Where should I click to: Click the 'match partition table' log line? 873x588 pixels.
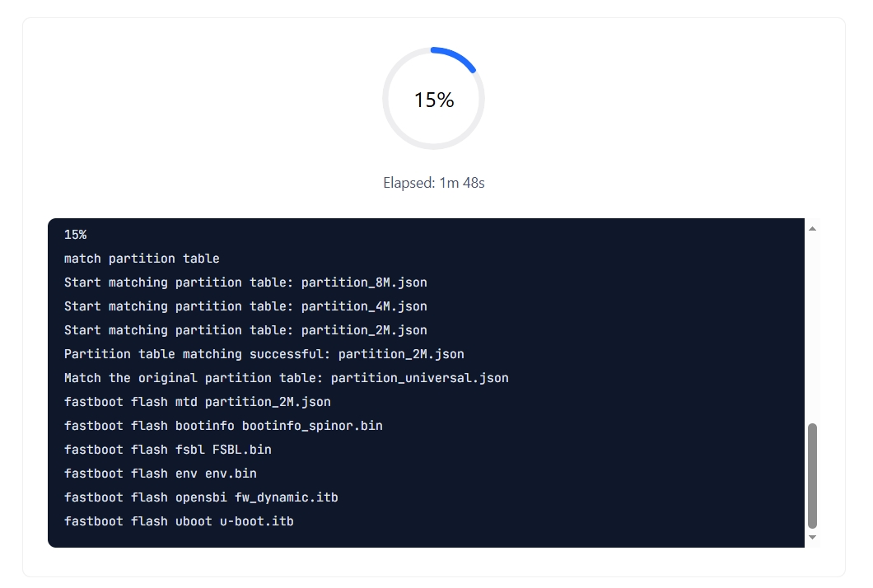click(142, 259)
